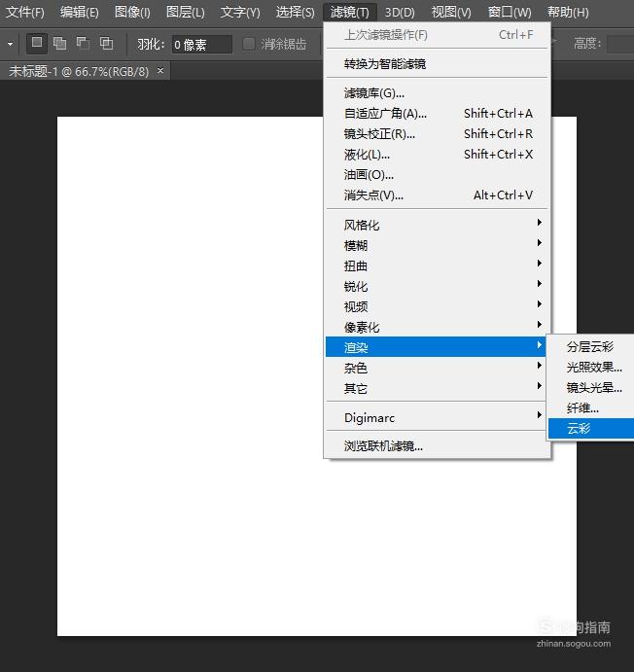Select 镜头校正(R)... lens correction

point(437,134)
